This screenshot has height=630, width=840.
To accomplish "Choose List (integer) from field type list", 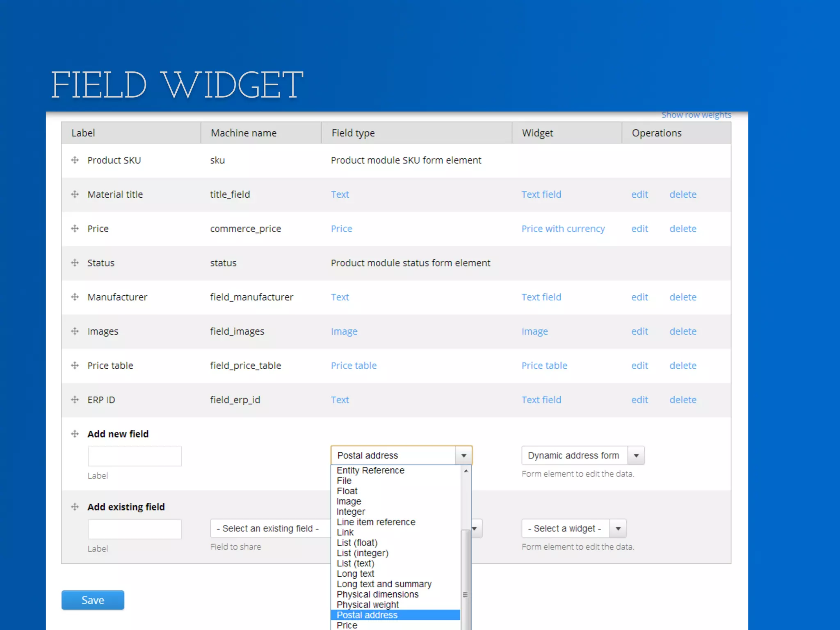I will coord(396,553).
